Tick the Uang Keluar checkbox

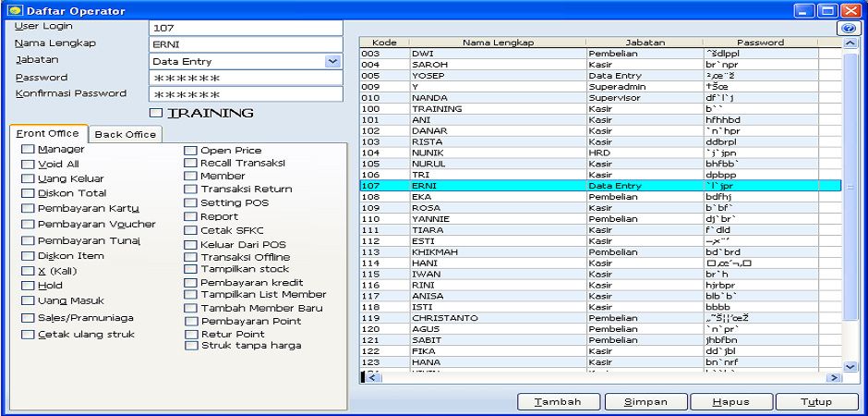tap(27, 178)
